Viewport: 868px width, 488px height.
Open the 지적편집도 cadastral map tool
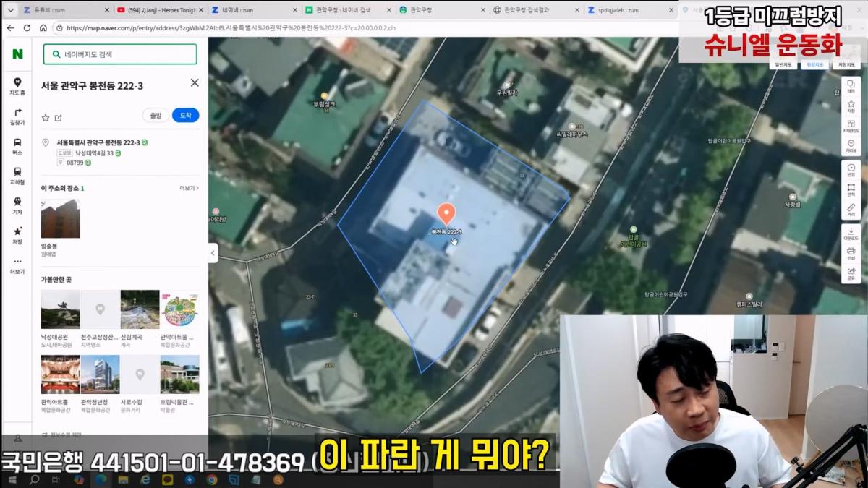(851, 126)
